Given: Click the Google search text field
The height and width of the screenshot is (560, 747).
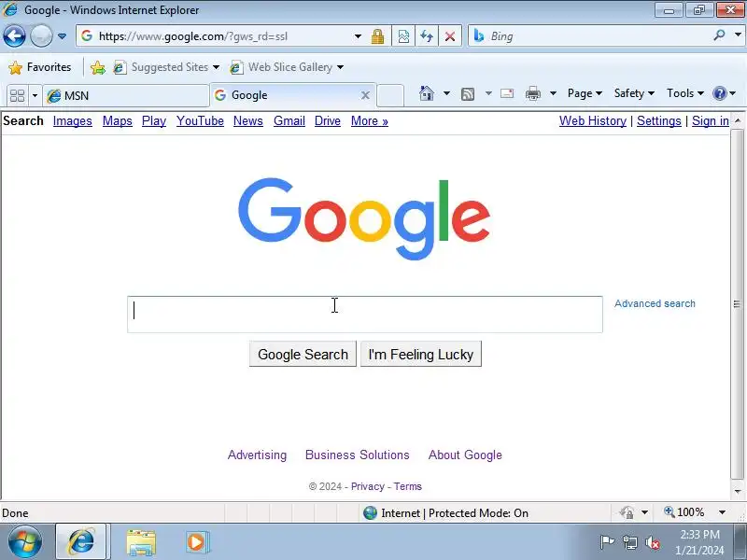Looking at the screenshot, I should tap(365, 315).
